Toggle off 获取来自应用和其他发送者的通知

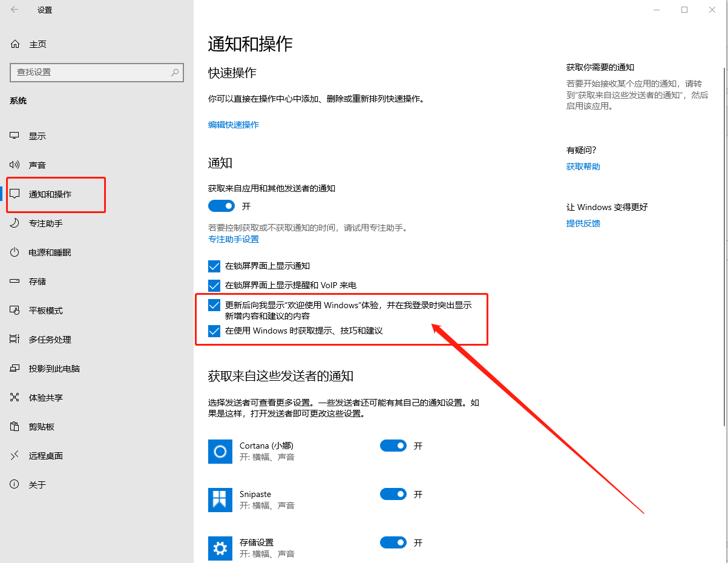221,206
